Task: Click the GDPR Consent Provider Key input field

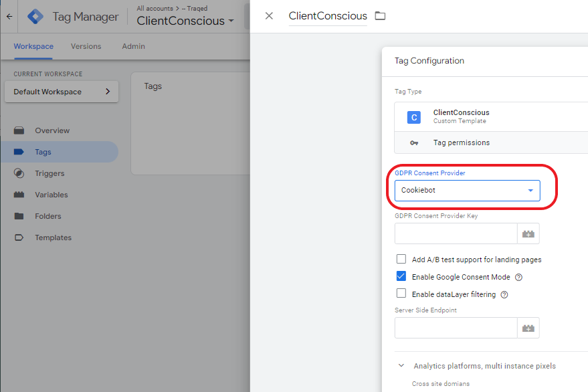Action: (x=456, y=234)
